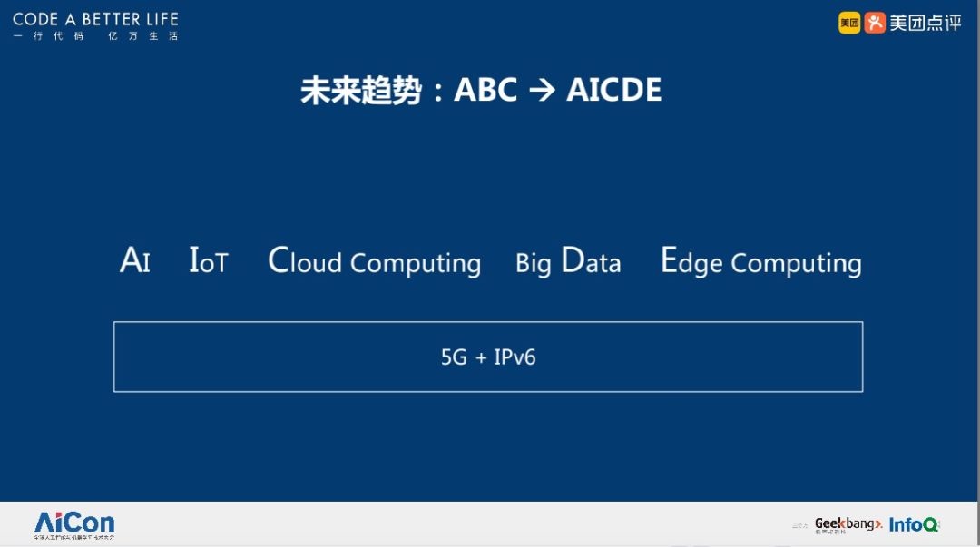Click the 美团点评 brand text

pyautogui.click(x=925, y=23)
